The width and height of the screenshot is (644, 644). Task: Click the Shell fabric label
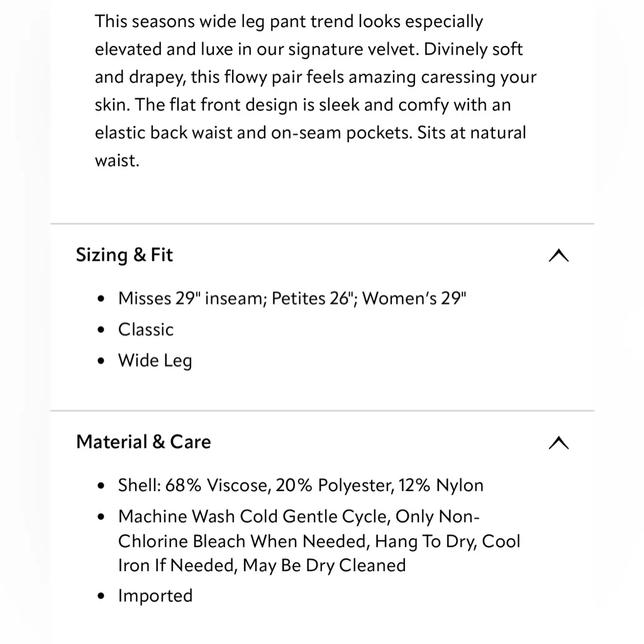[140, 486]
